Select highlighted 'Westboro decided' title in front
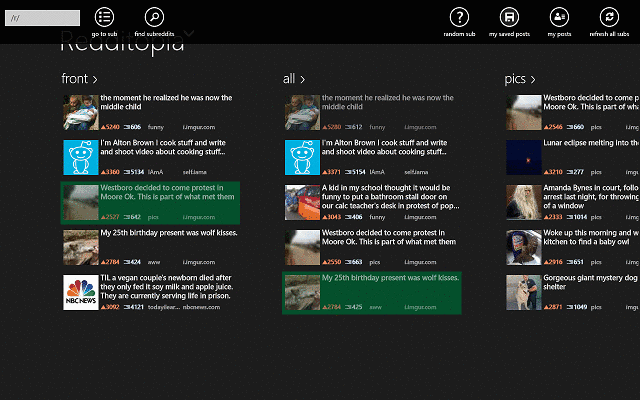The width and height of the screenshot is (640, 400). pyautogui.click(x=167, y=192)
